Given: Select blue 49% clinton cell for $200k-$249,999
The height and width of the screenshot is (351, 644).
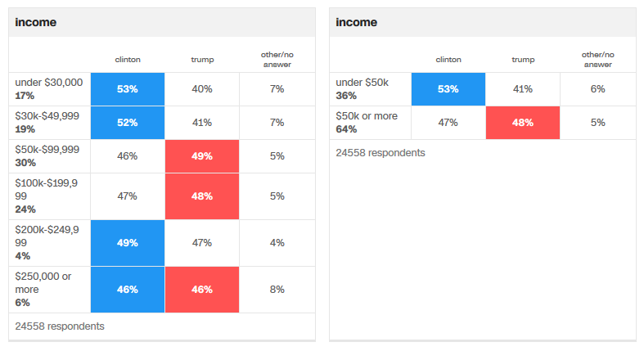Looking at the screenshot, I should click(x=127, y=243).
